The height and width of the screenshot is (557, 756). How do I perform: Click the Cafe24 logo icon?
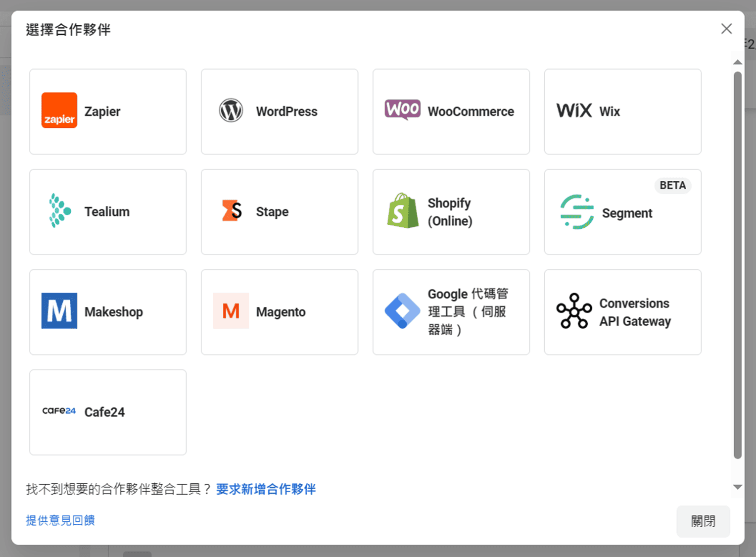click(59, 411)
